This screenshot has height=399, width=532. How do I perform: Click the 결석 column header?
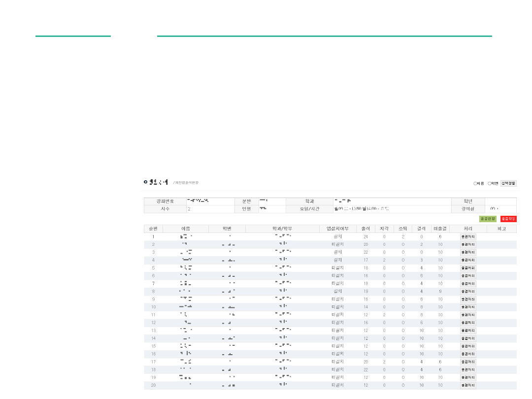421,229
